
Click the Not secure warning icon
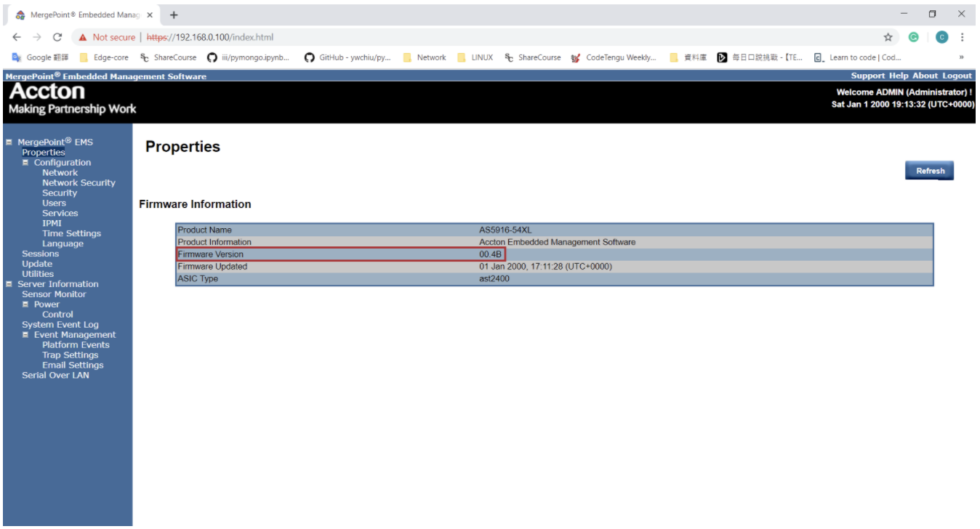pyautogui.click(x=83, y=37)
